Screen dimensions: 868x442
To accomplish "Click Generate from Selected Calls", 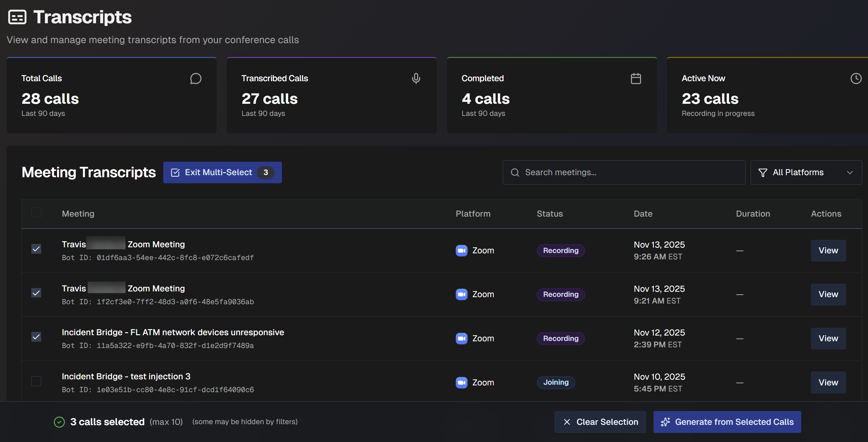I will point(727,422).
